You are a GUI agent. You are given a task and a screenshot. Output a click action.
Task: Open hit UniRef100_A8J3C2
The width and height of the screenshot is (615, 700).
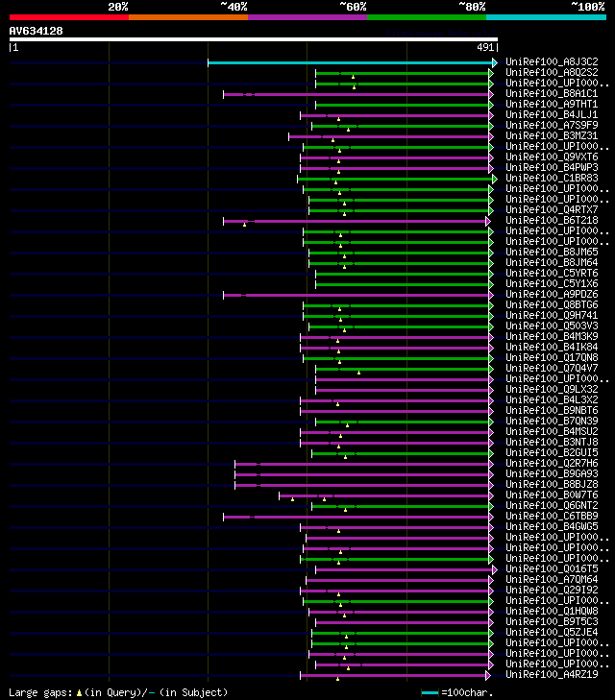coord(552,61)
